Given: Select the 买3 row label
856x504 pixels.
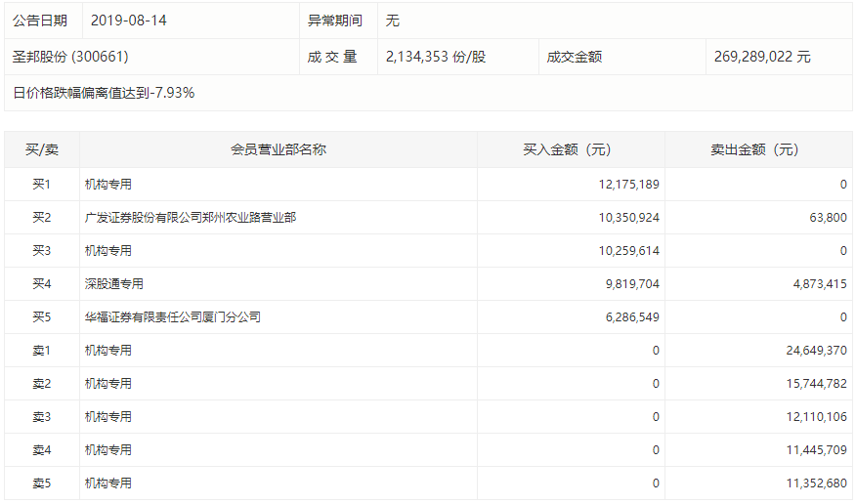Looking at the screenshot, I should tap(41, 251).
